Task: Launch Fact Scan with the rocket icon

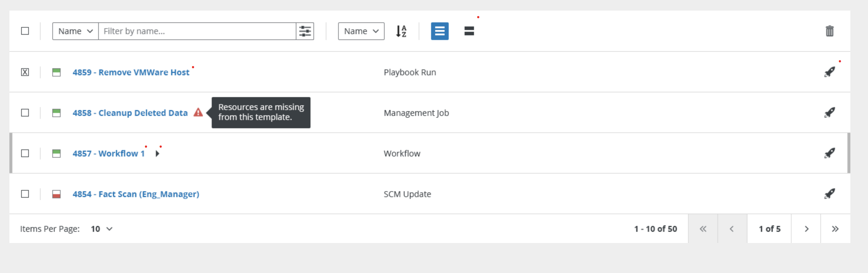Action: pos(829,194)
